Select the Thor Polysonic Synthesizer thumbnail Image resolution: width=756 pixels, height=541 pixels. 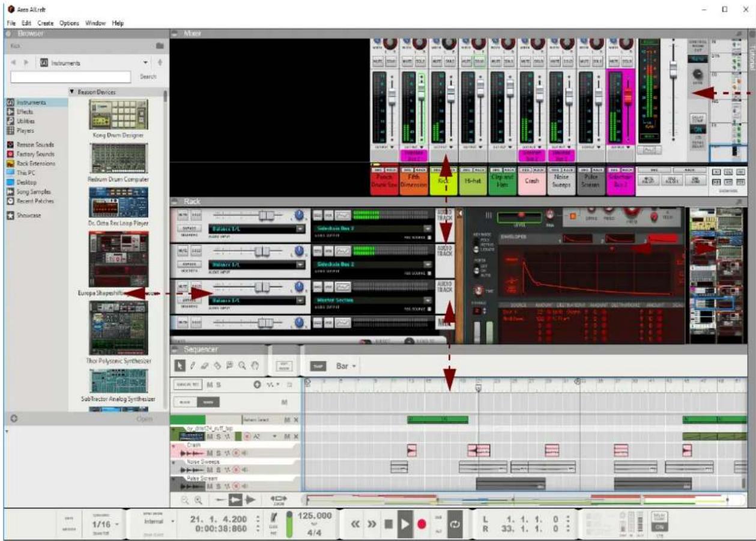pos(118,328)
